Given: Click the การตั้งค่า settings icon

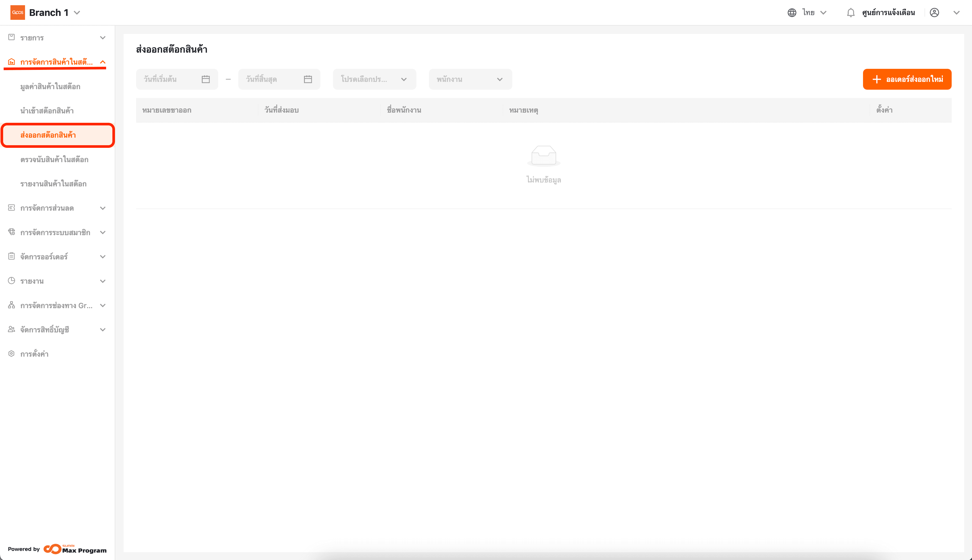Looking at the screenshot, I should [11, 354].
